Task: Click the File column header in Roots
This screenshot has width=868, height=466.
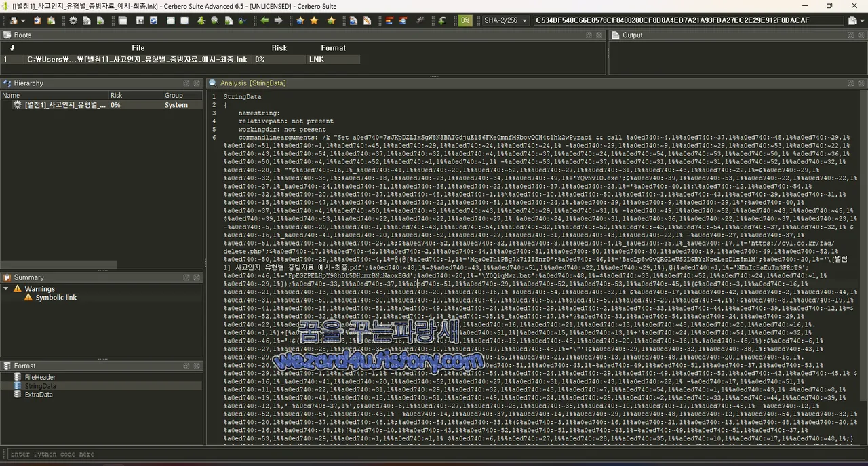Action: [x=138, y=48]
